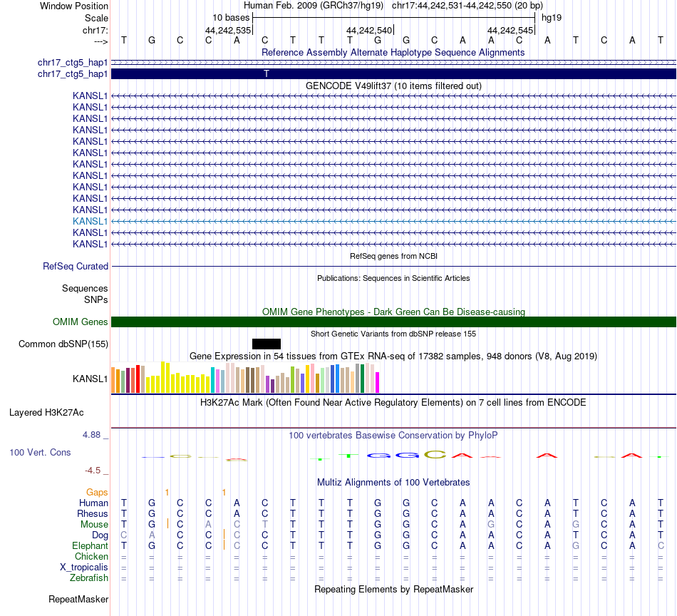Select the Dog species row label
This screenshot has height=616, width=677.
100,535
